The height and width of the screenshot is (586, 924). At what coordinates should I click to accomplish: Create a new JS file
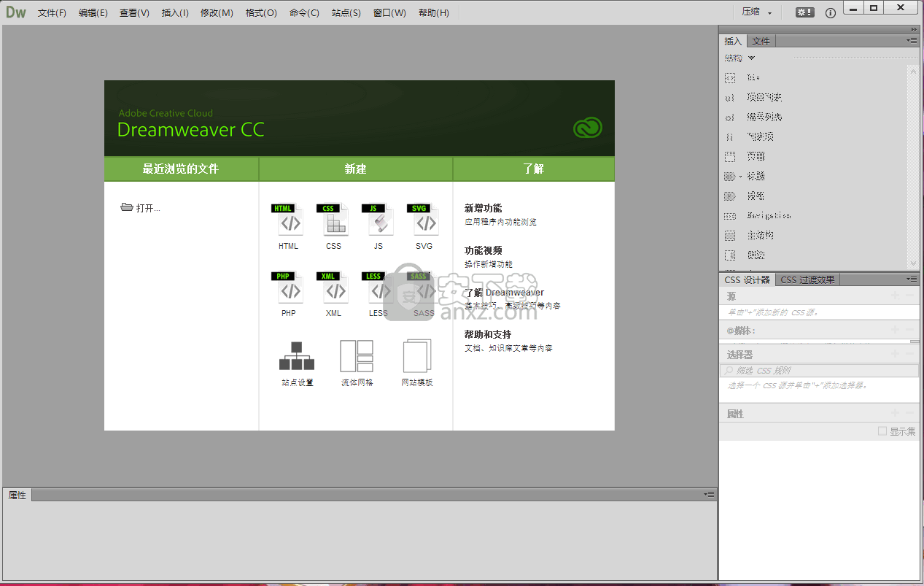pyautogui.click(x=378, y=227)
